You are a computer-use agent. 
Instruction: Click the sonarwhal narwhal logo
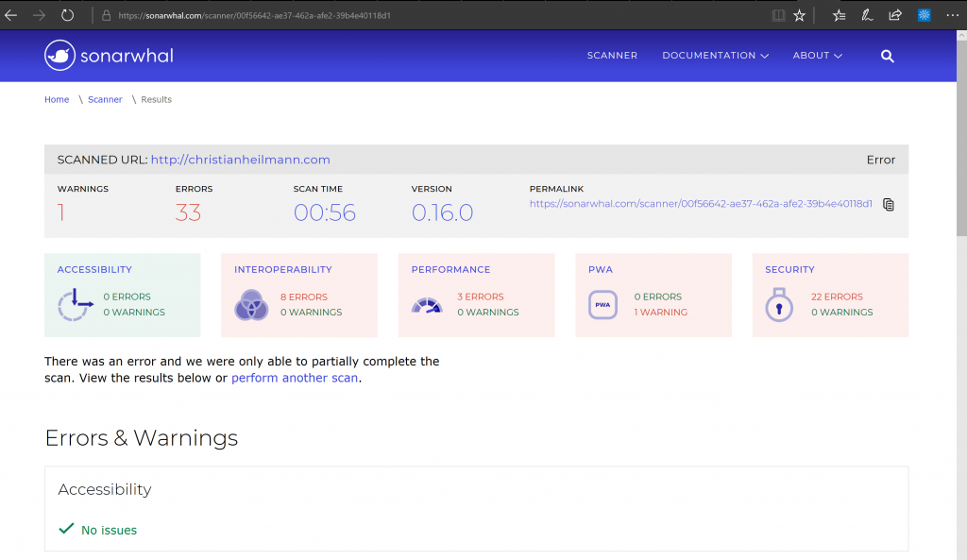[59, 56]
